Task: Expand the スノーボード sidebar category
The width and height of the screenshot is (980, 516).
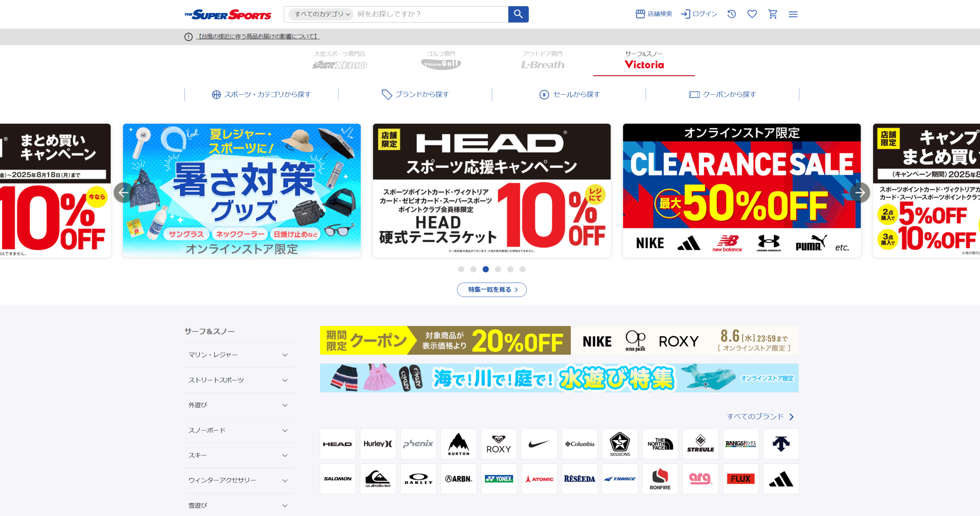Action: click(x=240, y=431)
